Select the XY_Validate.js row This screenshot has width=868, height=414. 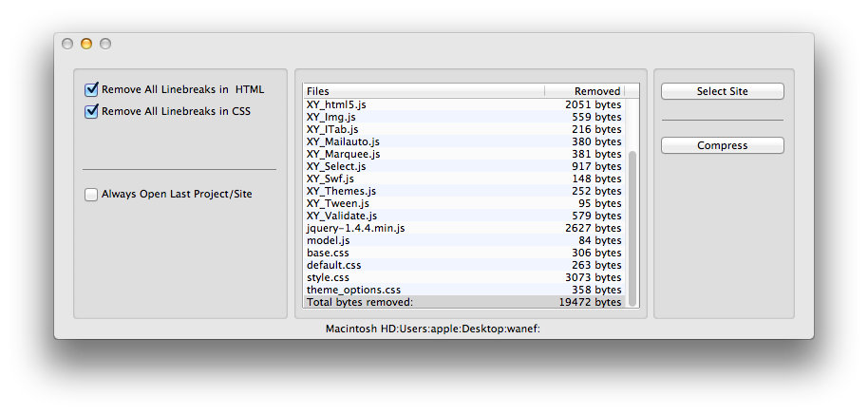(463, 216)
